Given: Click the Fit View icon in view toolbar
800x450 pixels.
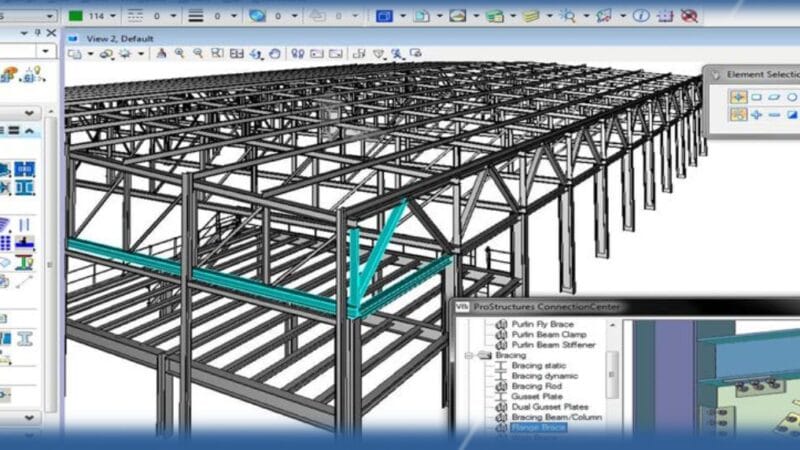Looking at the screenshot, I should pos(236,53).
